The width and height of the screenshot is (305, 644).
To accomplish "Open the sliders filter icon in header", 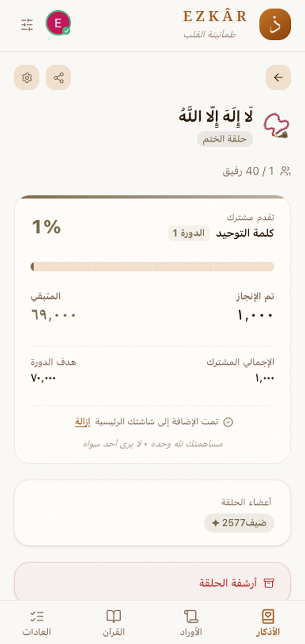I will pyautogui.click(x=27, y=25).
